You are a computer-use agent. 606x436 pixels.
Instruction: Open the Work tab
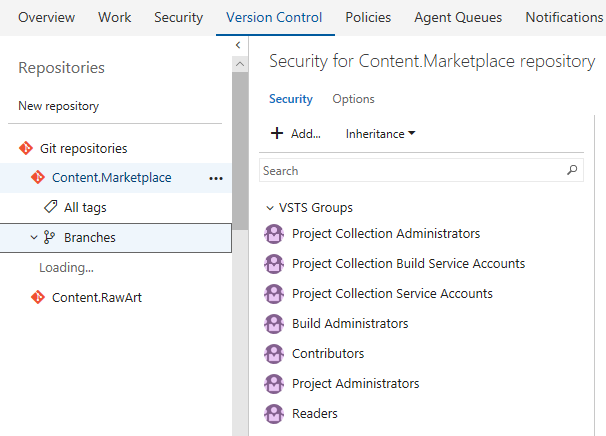pos(114,17)
